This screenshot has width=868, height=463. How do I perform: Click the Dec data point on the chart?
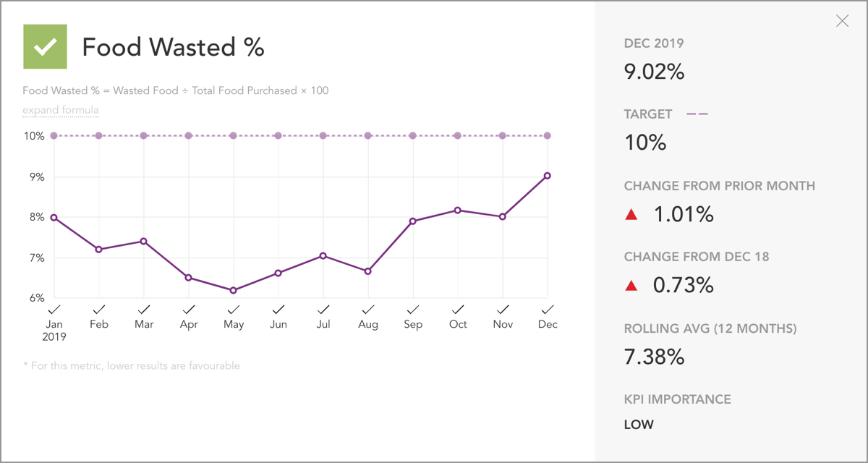point(548,174)
